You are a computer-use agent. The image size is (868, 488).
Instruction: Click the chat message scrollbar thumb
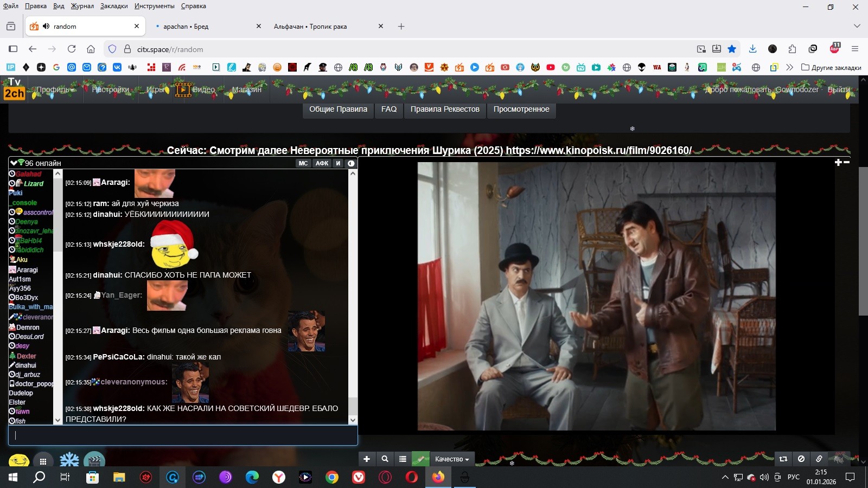(x=353, y=405)
